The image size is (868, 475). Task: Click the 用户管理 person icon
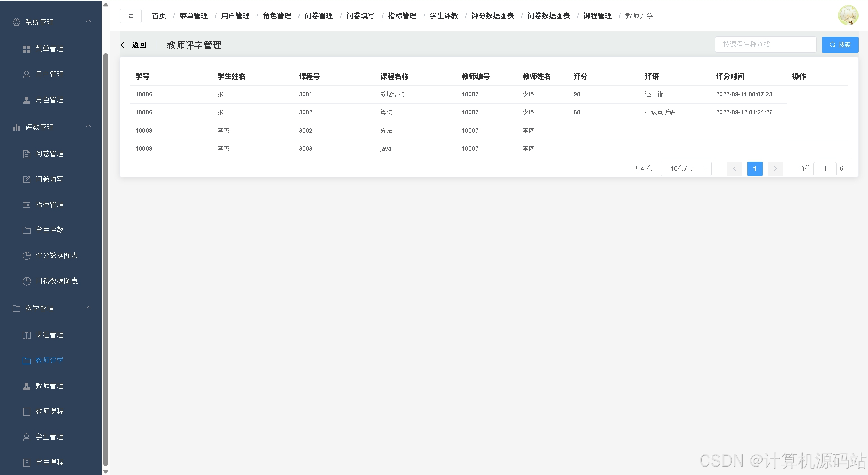coord(26,74)
